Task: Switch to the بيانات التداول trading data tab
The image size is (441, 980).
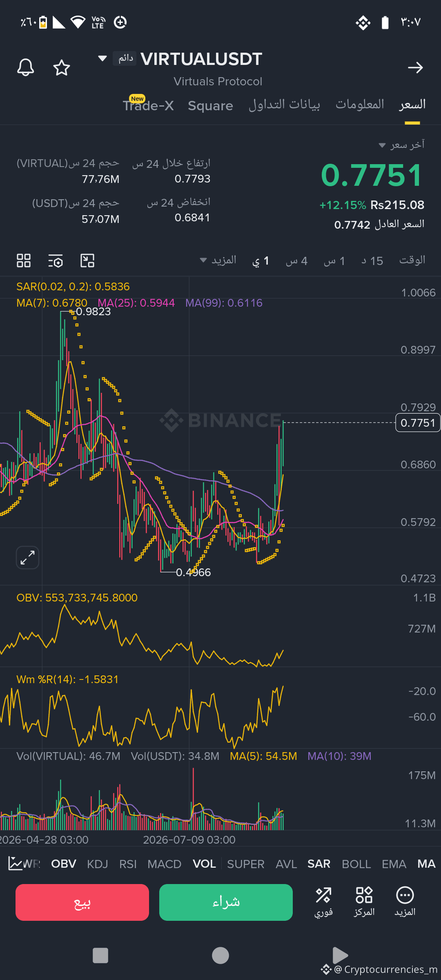Action: tap(284, 105)
